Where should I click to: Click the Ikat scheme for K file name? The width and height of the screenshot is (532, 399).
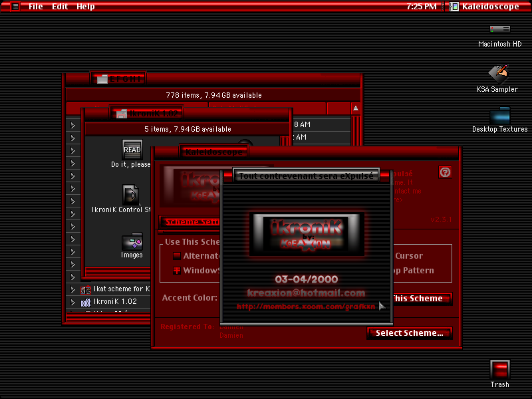click(x=122, y=289)
